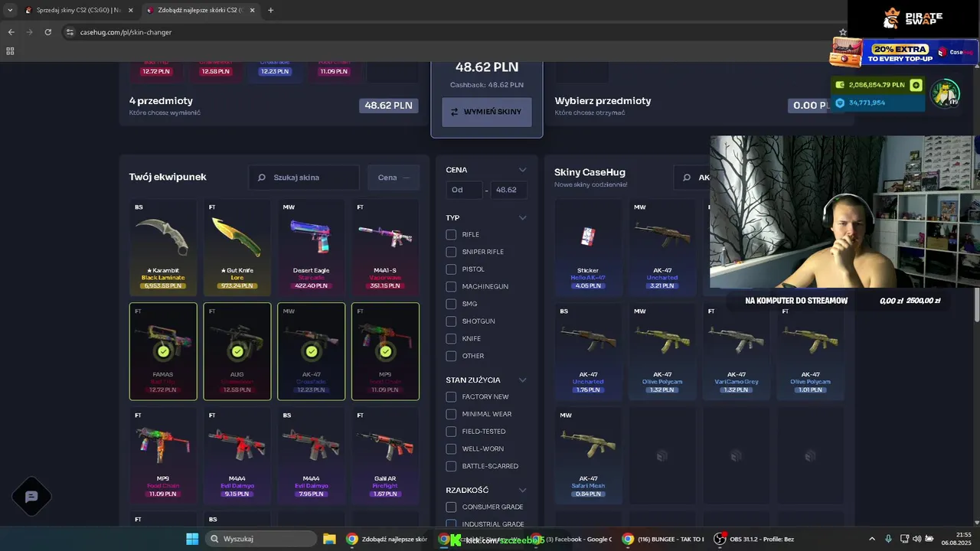Choose the Sticker Hello AK-47 item
The image size is (980, 551).
pos(588,247)
